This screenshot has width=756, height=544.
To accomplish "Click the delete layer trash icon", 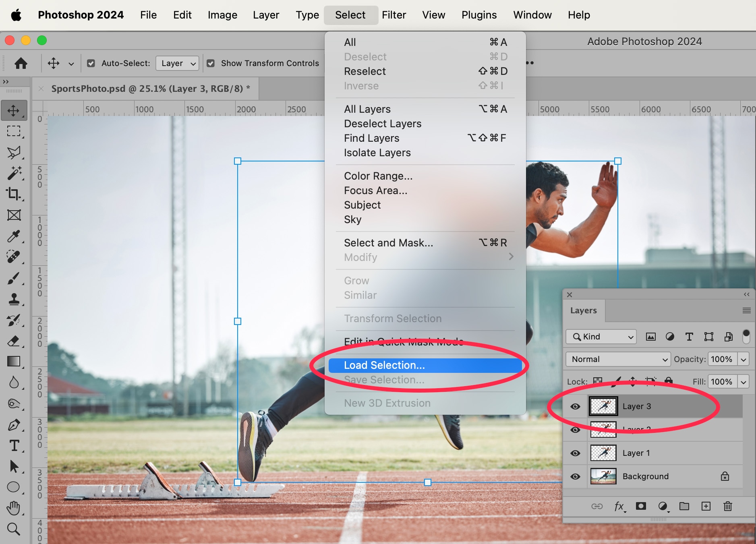I will point(727,506).
